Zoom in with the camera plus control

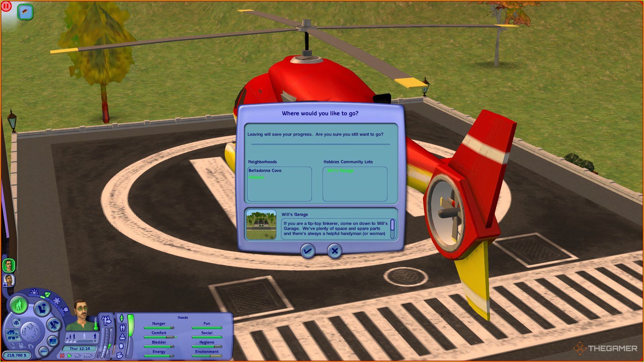[30, 326]
